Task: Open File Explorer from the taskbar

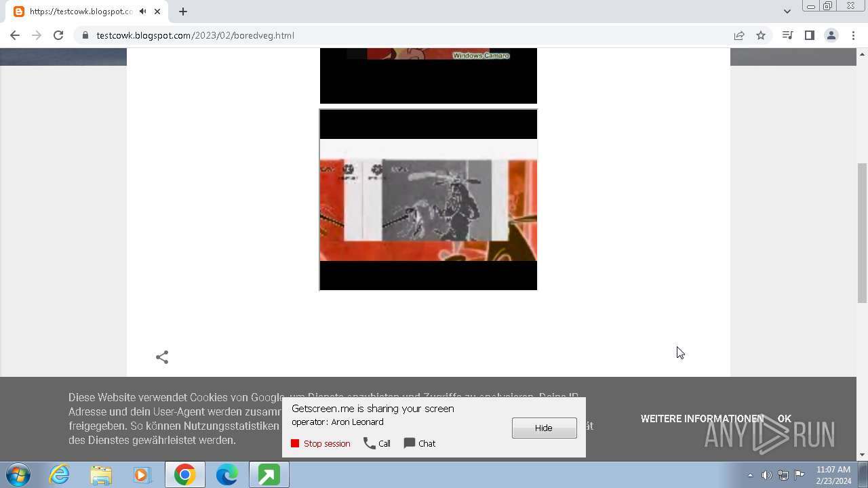Action: (101, 475)
